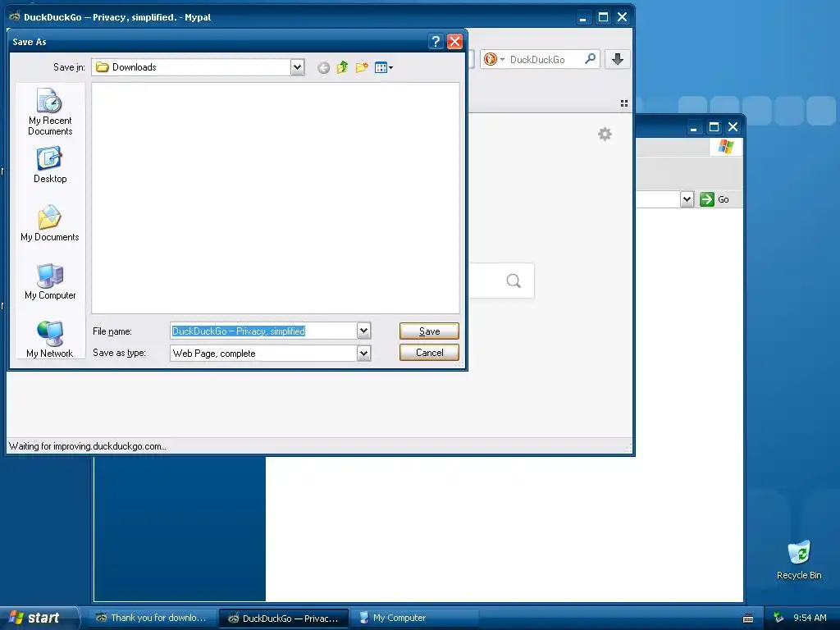Click Go button in My Computer window
Image resolution: width=840 pixels, height=630 pixels.
[x=714, y=199]
